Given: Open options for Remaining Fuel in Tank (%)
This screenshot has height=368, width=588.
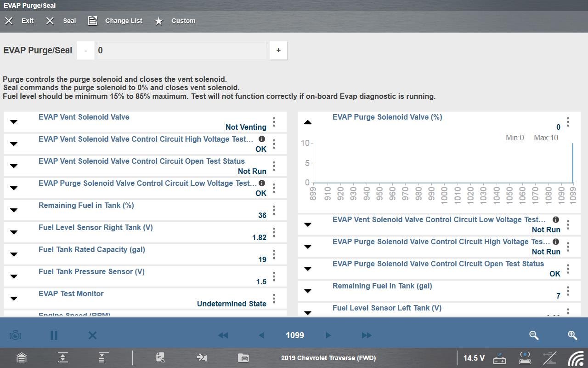Looking at the screenshot, I should pos(274,210).
